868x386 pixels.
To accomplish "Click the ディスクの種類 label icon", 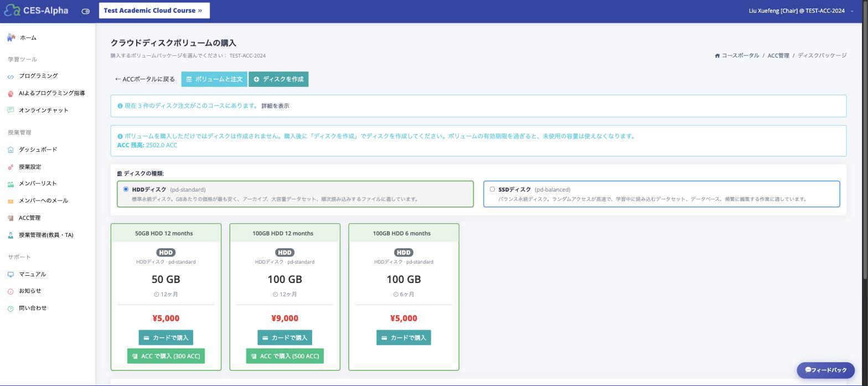I will (120, 174).
